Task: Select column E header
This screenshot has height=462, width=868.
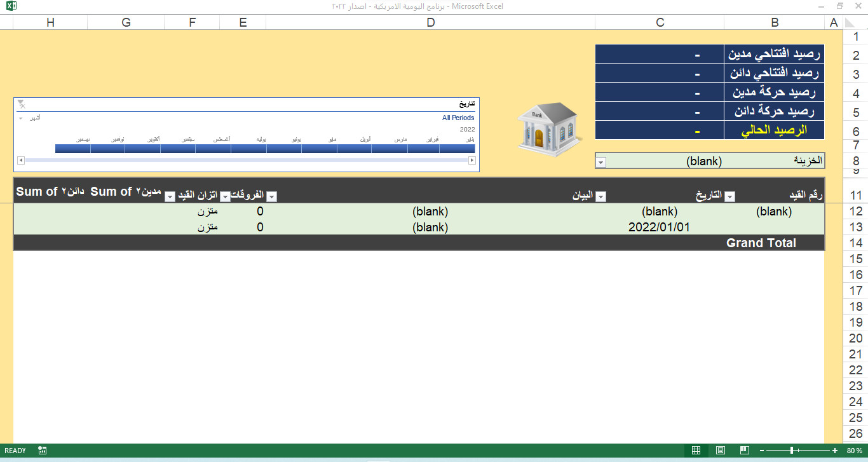Action: point(243,23)
